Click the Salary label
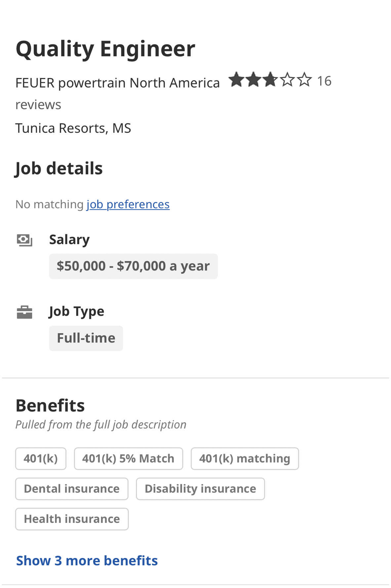The height and width of the screenshot is (588, 391). click(x=69, y=239)
